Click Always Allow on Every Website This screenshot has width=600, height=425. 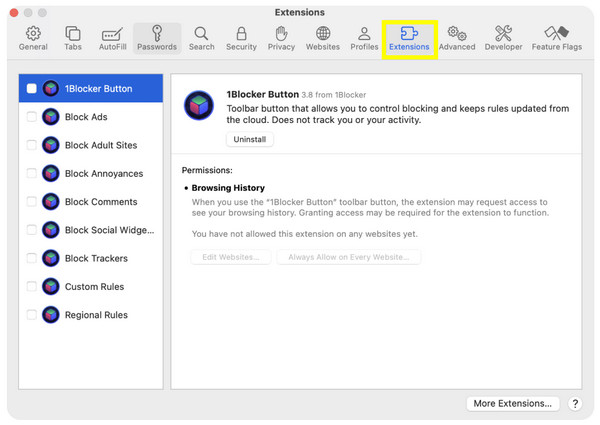(349, 257)
